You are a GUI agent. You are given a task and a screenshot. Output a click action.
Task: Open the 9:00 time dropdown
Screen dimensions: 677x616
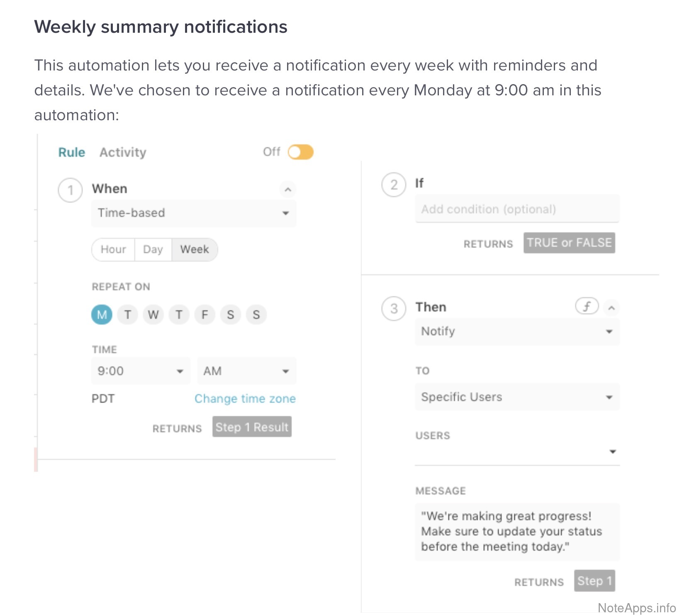pos(140,371)
